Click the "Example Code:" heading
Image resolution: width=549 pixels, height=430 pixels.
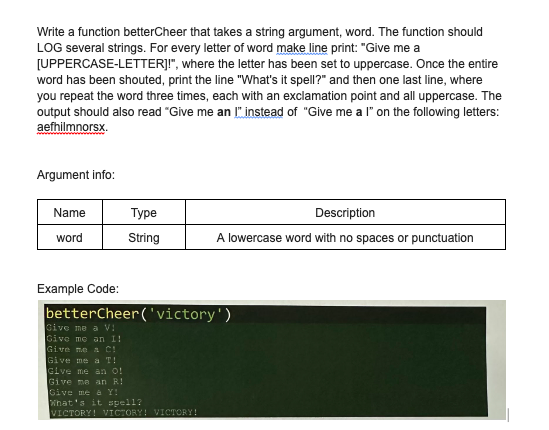click(78, 289)
